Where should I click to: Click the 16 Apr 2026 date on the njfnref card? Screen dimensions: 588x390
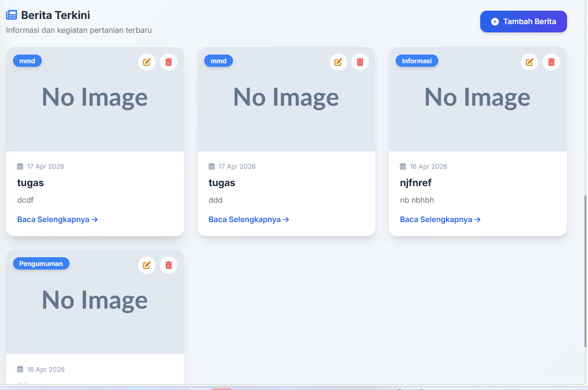click(429, 166)
